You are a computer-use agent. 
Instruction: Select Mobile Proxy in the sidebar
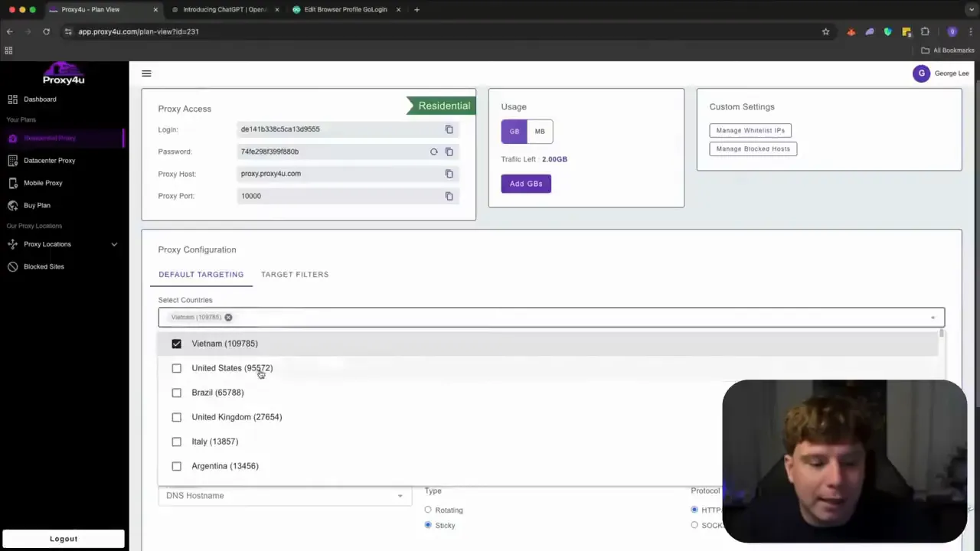point(43,183)
